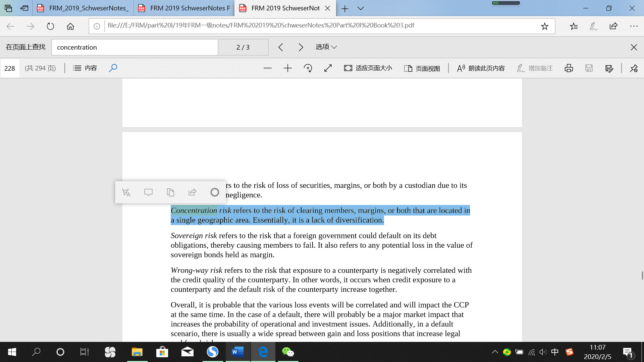This screenshot has height=362, width=644.
Task: Ask Cortana about selected text
Action: (215, 192)
